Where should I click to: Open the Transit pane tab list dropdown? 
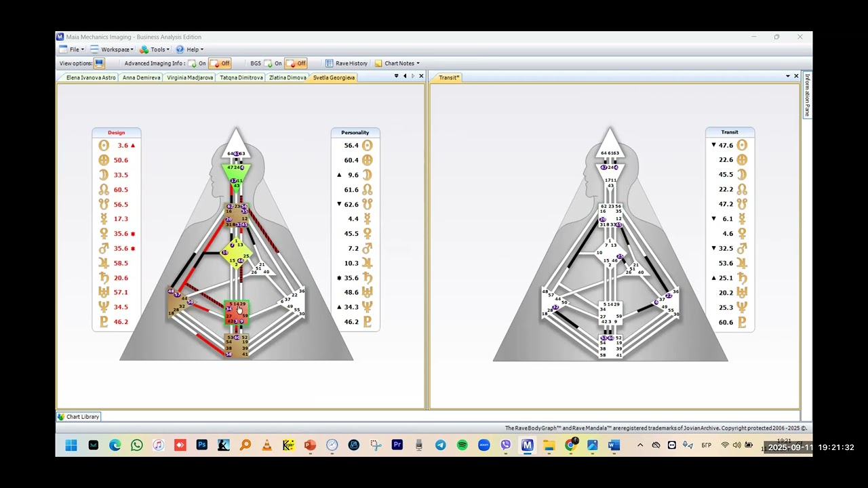[787, 76]
